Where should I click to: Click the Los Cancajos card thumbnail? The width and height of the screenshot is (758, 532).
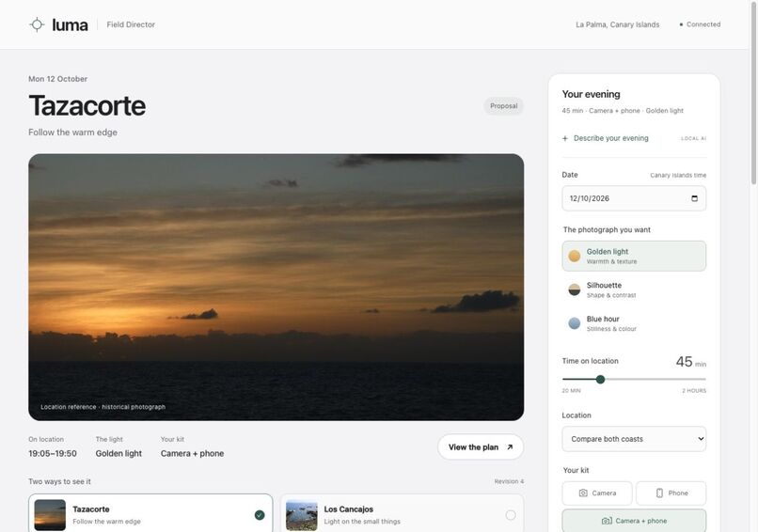tap(302, 515)
